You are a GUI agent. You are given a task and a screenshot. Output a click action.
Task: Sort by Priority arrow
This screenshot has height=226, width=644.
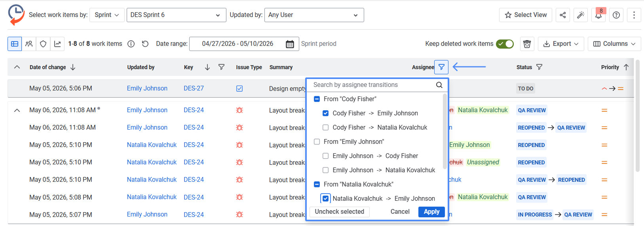coord(626,67)
